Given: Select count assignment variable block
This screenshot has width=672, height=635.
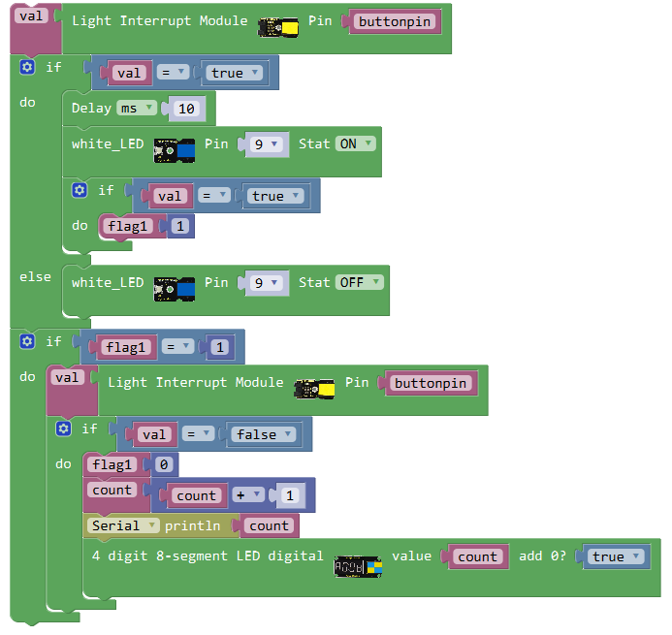Looking at the screenshot, I should click(x=112, y=490).
